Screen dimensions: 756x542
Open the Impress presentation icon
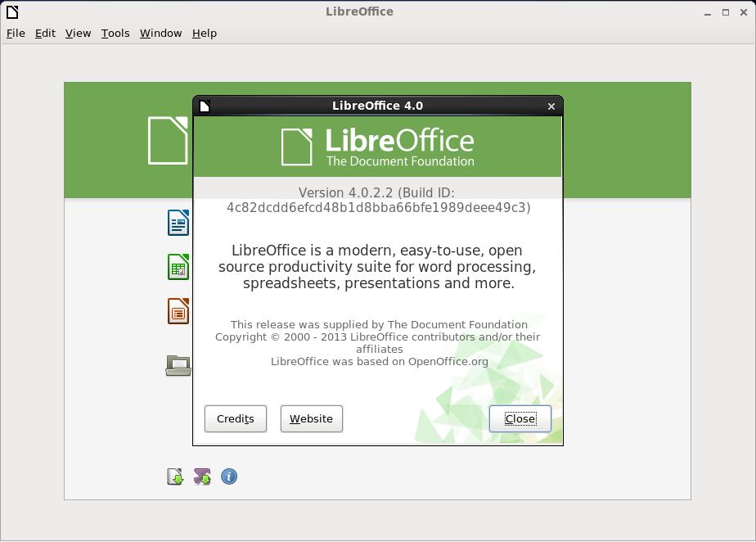click(178, 311)
